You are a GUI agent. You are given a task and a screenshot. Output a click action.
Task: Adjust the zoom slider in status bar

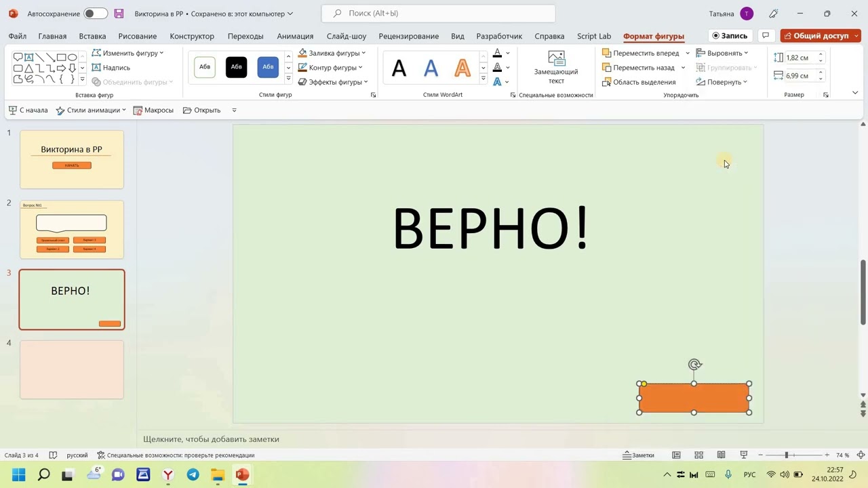coord(787,455)
